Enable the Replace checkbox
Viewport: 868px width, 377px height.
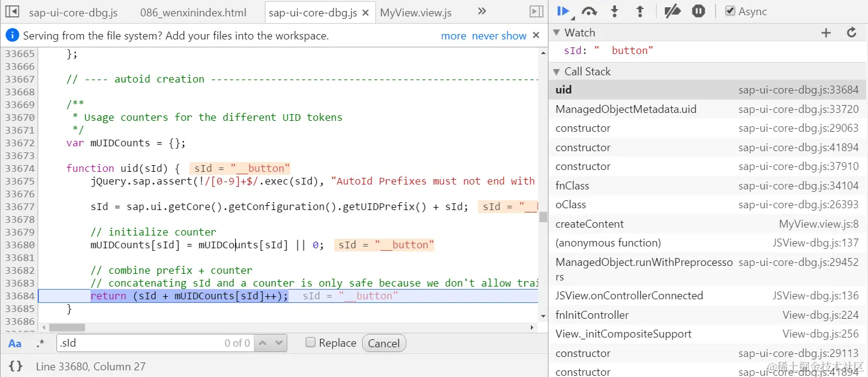(310, 342)
